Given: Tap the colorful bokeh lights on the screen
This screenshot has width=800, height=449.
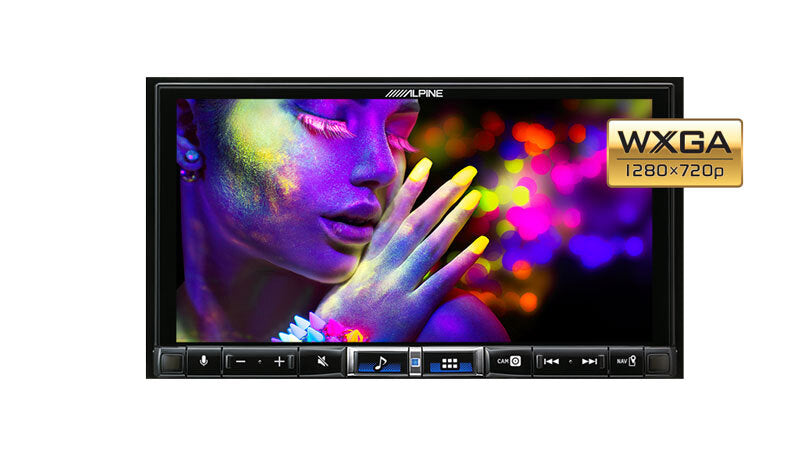Looking at the screenshot, I should [560, 180].
